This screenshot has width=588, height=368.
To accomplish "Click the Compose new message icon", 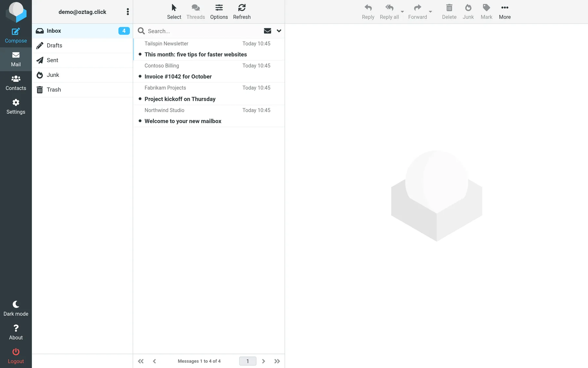I will click(x=16, y=36).
